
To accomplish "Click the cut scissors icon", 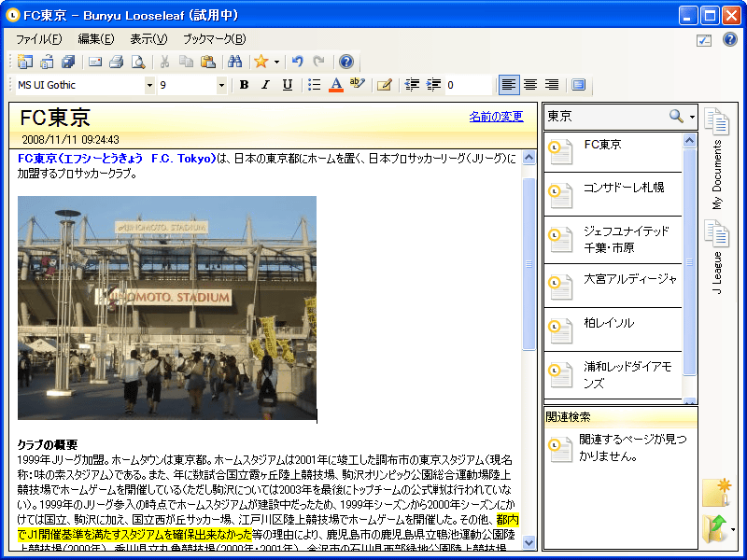I will pyautogui.click(x=165, y=62).
